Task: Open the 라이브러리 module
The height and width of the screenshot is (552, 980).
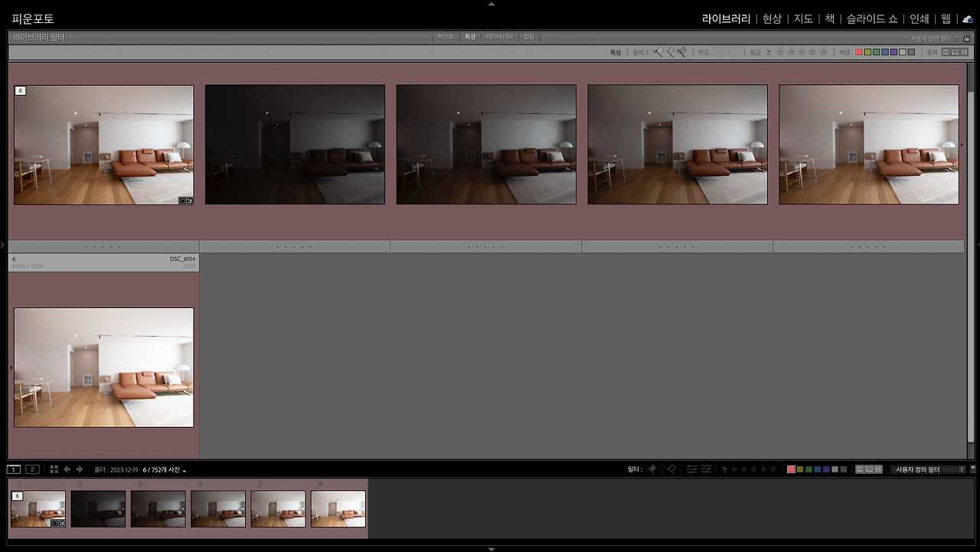Action: pos(726,18)
